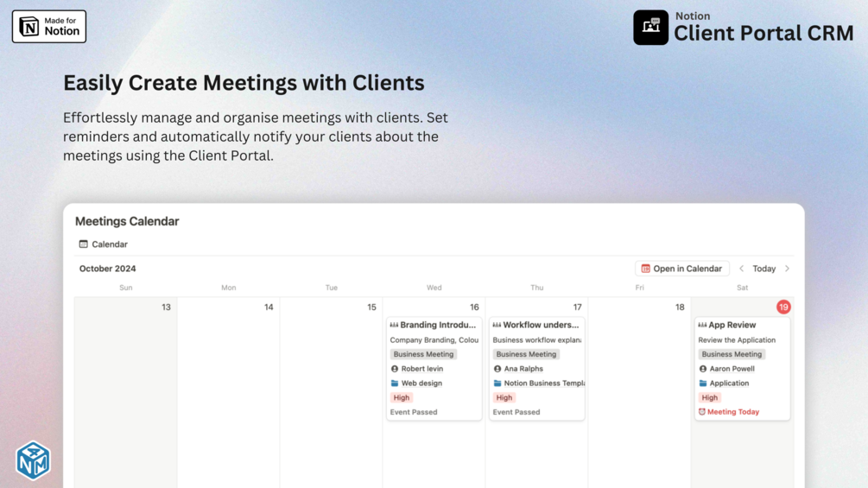
Task: Go to the next month with right chevron
Action: tap(787, 269)
